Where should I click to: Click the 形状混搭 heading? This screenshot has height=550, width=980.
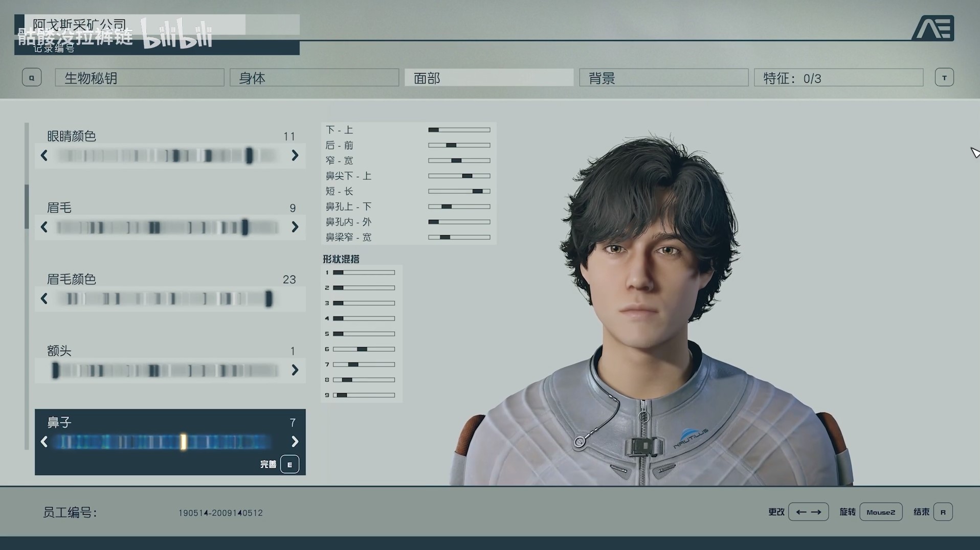341,259
